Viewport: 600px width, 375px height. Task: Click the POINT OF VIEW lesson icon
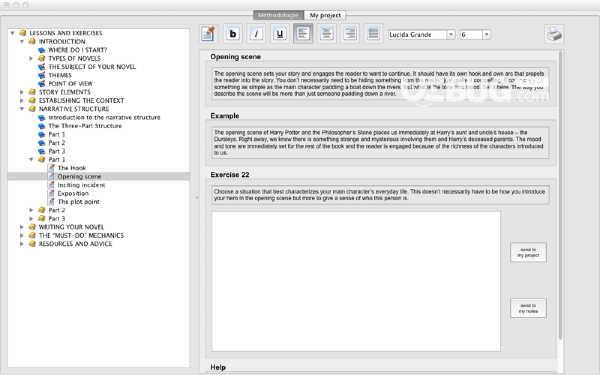pos(42,83)
